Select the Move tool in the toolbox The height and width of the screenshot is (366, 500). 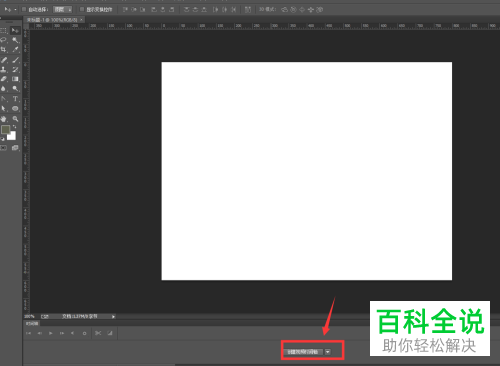point(15,31)
